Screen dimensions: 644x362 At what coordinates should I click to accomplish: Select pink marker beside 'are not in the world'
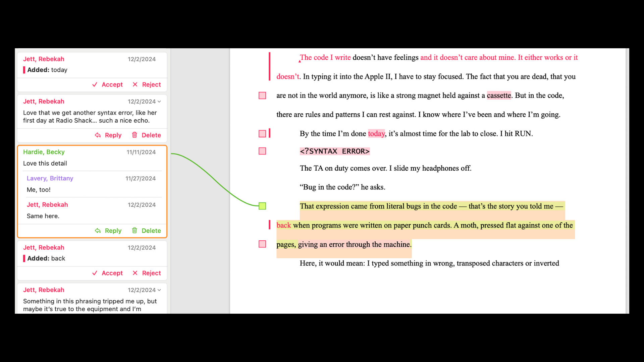[262, 96]
